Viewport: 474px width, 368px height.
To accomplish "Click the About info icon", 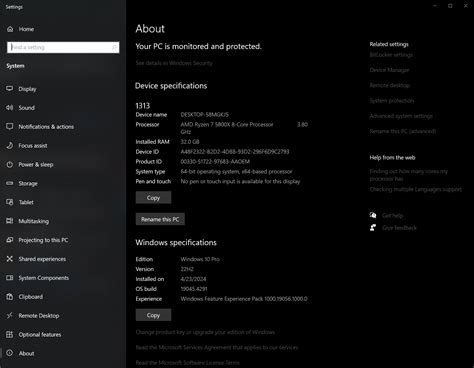I will (10, 353).
